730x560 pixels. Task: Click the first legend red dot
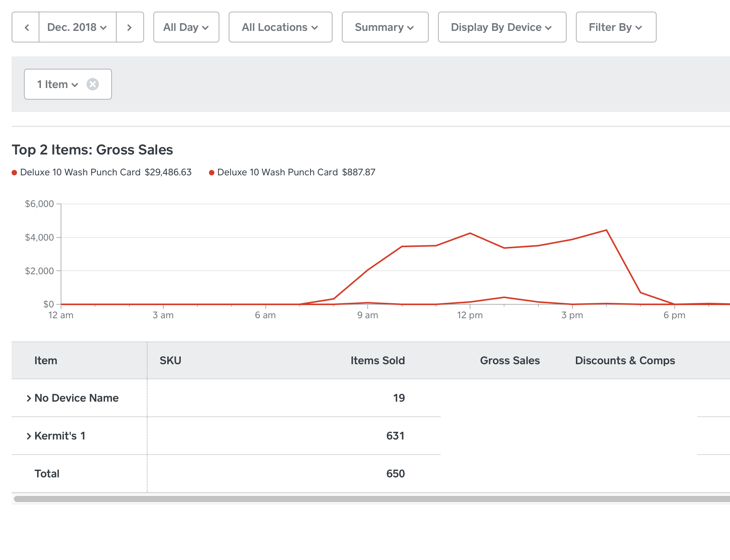[x=14, y=173]
